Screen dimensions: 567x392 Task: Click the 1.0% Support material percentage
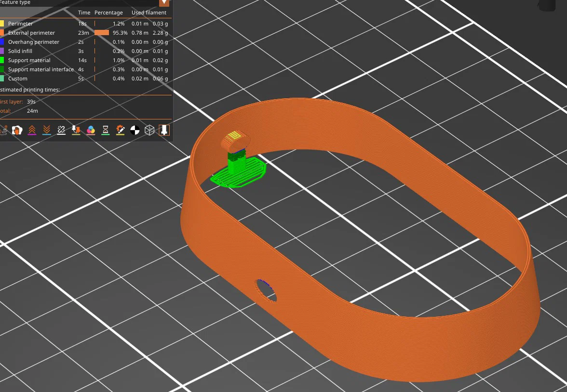tap(119, 60)
